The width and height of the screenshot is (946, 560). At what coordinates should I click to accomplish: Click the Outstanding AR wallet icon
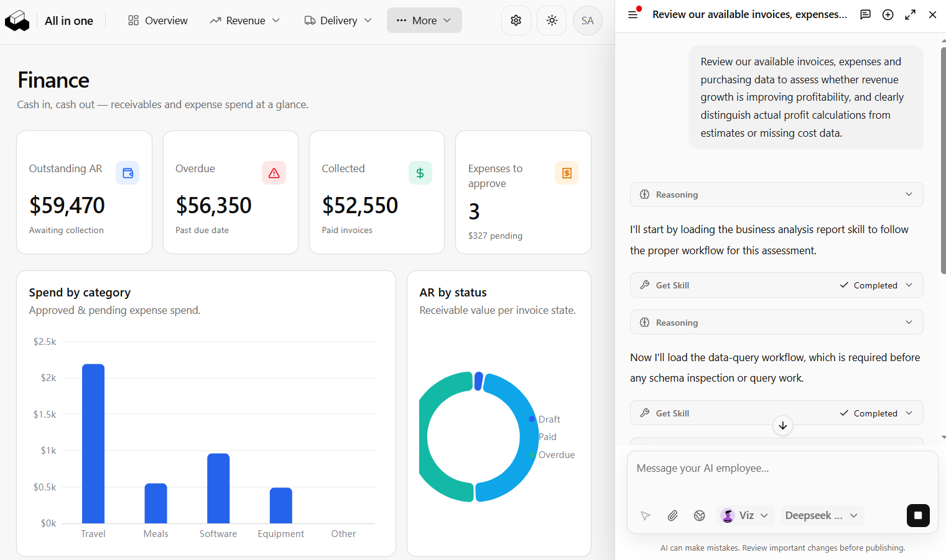[x=128, y=173]
